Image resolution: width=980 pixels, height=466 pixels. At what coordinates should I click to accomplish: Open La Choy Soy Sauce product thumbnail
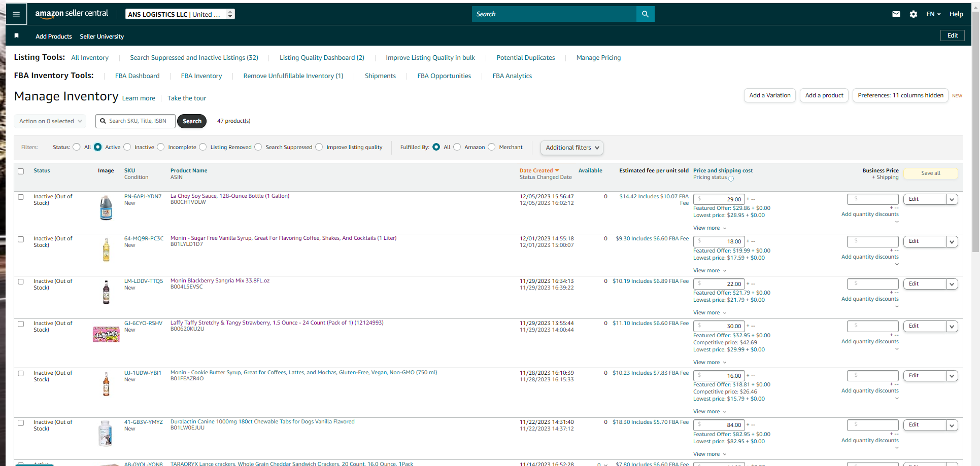(x=106, y=207)
